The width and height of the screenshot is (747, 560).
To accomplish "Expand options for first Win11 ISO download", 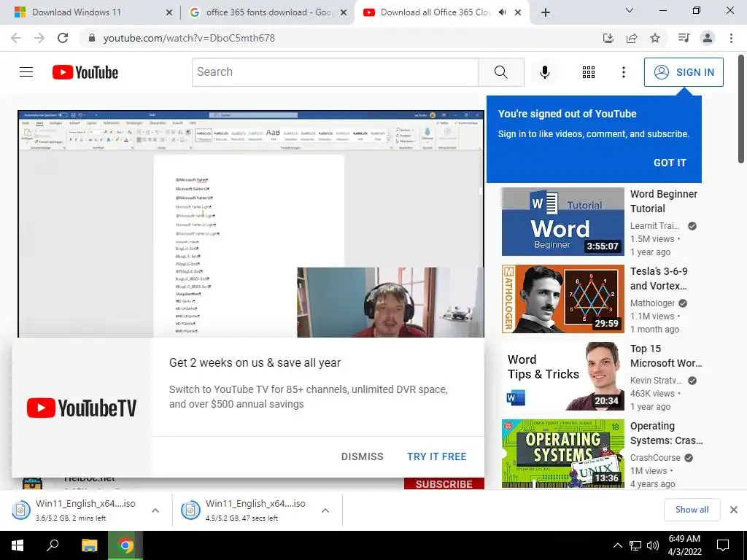I will (155, 510).
